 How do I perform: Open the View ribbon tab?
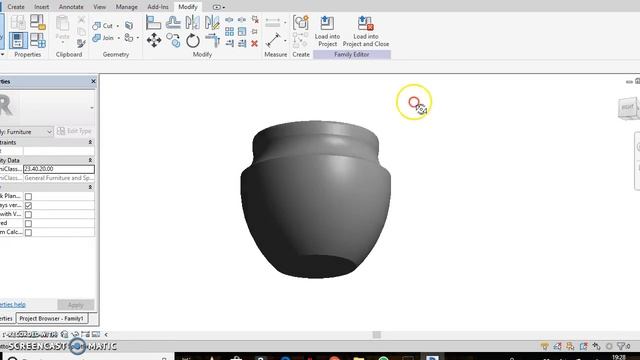(x=99, y=7)
